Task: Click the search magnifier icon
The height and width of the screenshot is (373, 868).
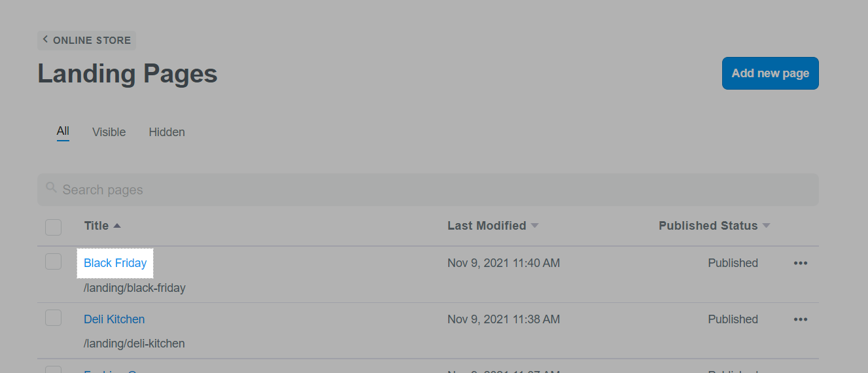Action: pos(51,188)
